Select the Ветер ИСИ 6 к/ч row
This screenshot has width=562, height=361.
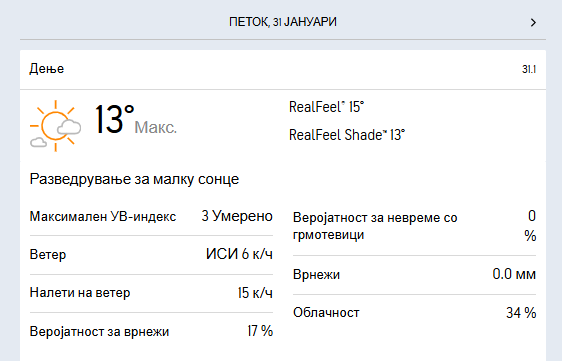[151, 255]
